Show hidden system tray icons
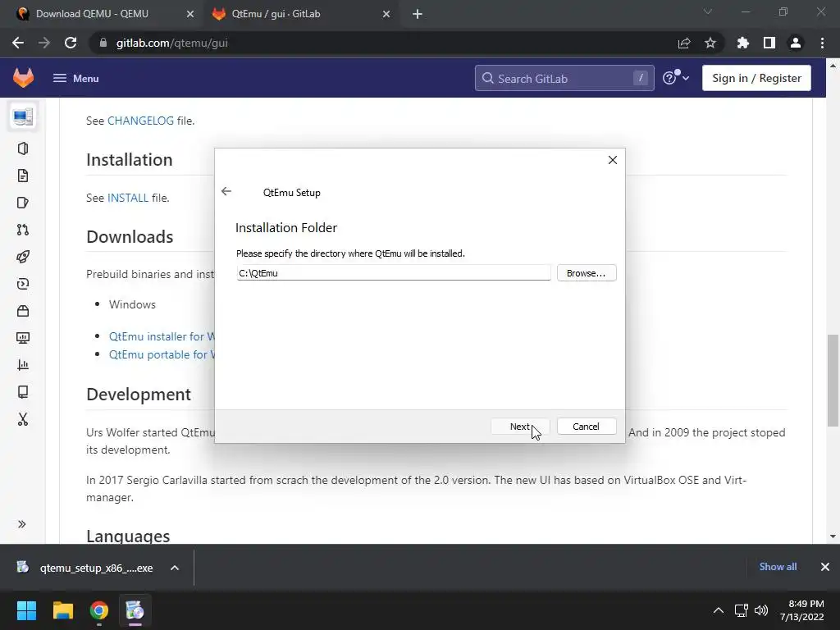This screenshot has width=840, height=630. point(719,610)
